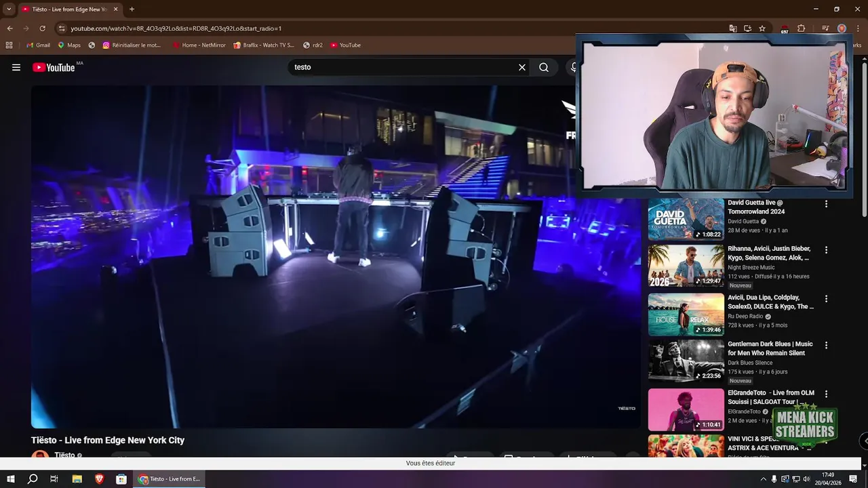Focus the YouTube search field
Viewport: 868px width, 488px height.
click(403, 67)
